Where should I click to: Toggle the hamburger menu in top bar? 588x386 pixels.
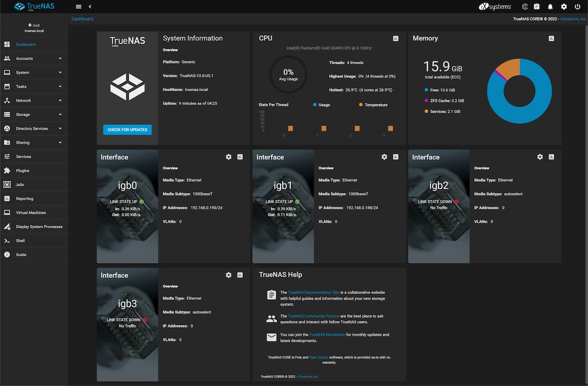(x=78, y=7)
